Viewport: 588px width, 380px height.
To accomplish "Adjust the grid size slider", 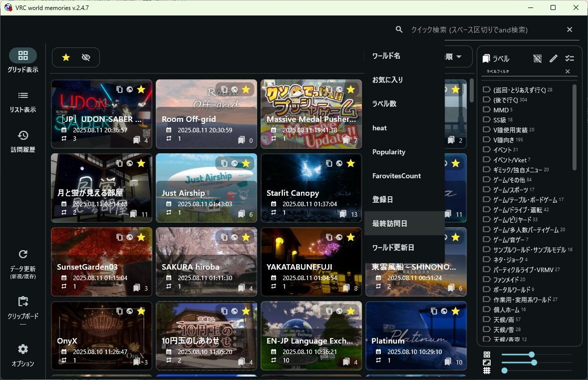I will tap(532, 355).
